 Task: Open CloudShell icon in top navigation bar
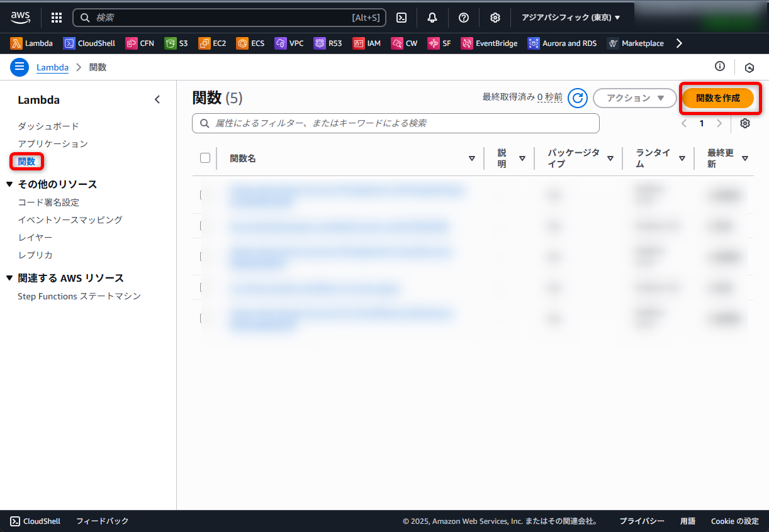[401, 18]
